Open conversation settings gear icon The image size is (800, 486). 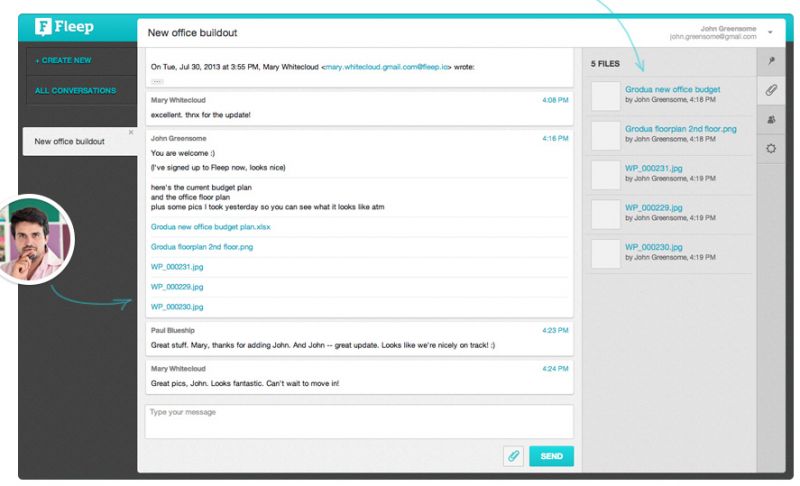[x=771, y=148]
